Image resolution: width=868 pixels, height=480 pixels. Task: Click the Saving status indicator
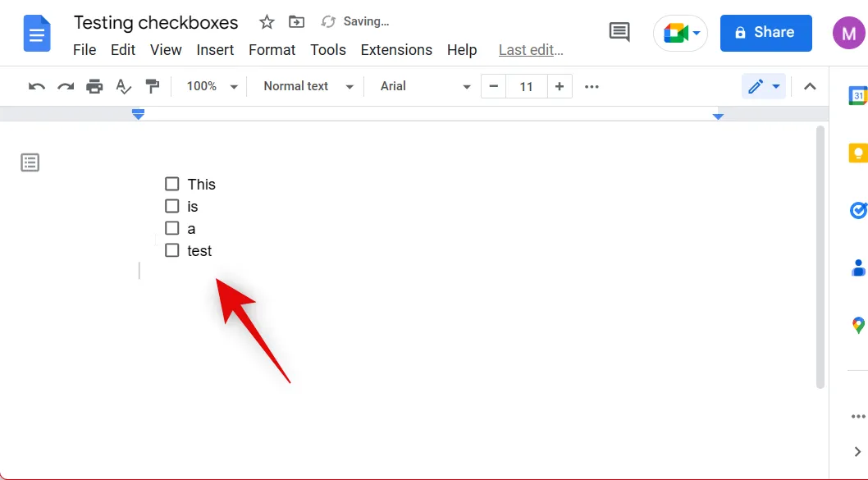(x=355, y=21)
